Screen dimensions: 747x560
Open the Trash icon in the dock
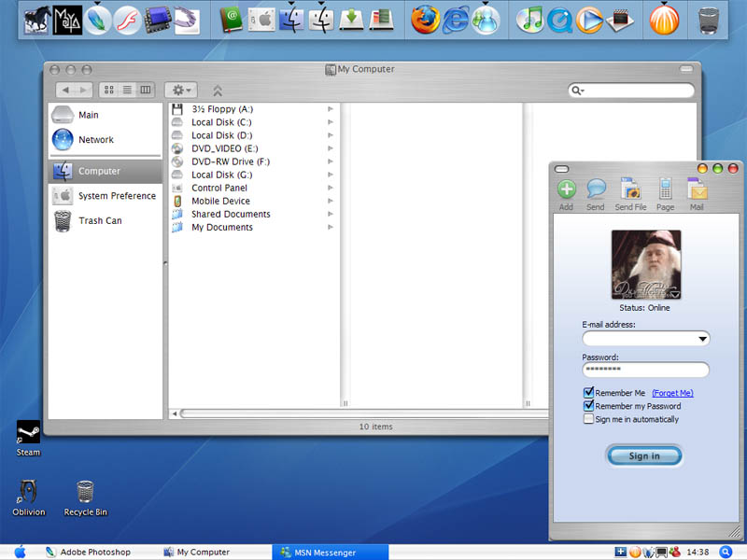coord(709,21)
